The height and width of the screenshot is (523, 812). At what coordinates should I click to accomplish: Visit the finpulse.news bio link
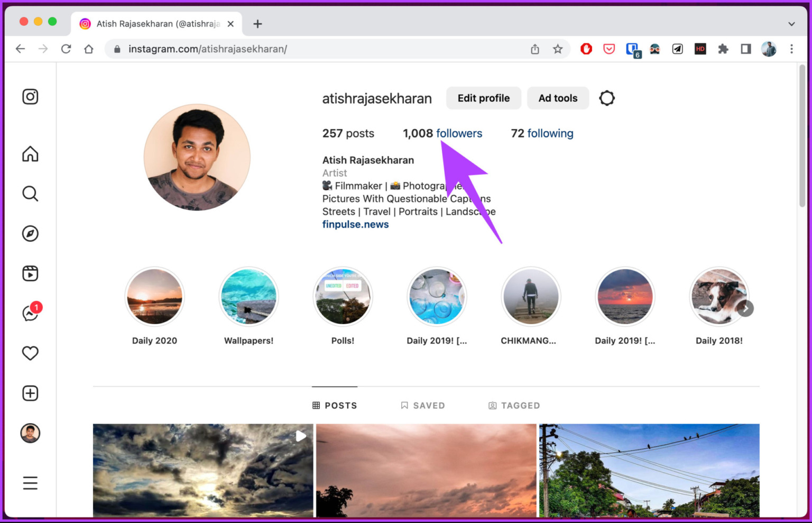click(x=355, y=224)
